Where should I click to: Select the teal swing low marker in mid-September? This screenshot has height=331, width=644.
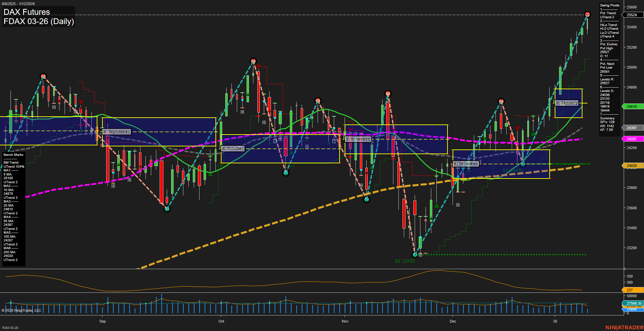(166, 209)
